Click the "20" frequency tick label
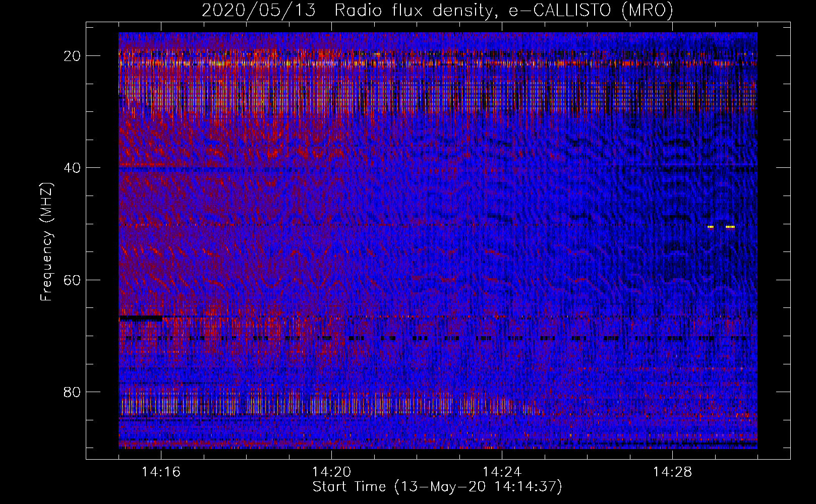Viewport: 816px width, 504px height. [x=73, y=56]
